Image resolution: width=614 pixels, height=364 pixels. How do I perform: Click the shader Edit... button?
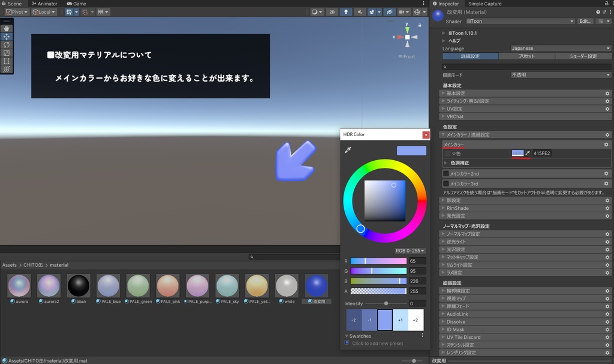pos(585,21)
